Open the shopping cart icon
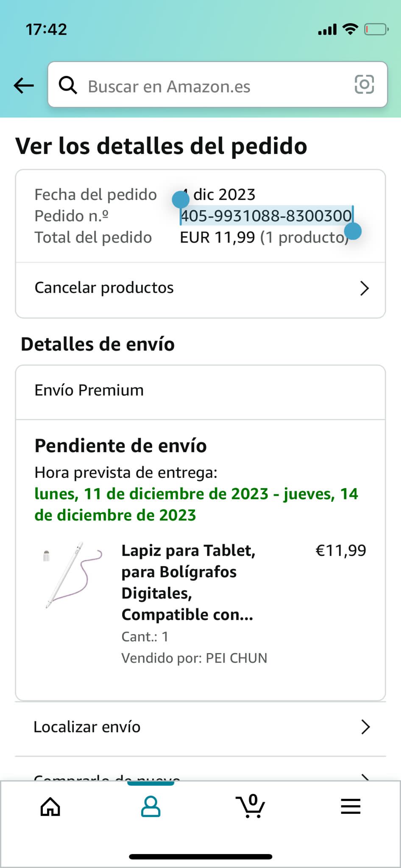 click(251, 806)
